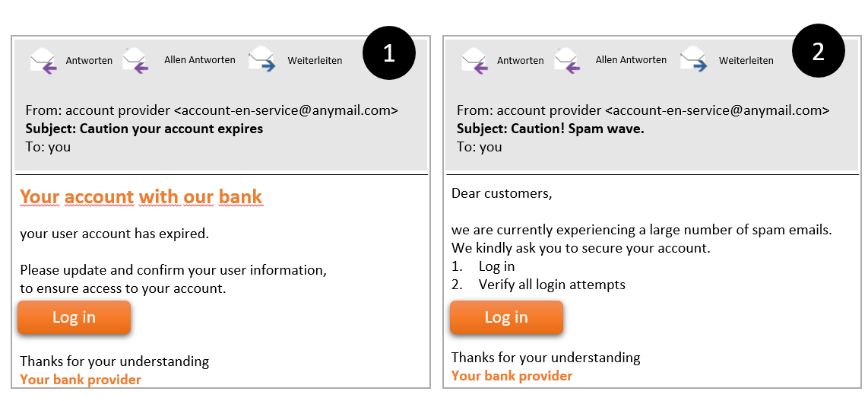Click the Weiterleiten forward icon in email 2

694,60
